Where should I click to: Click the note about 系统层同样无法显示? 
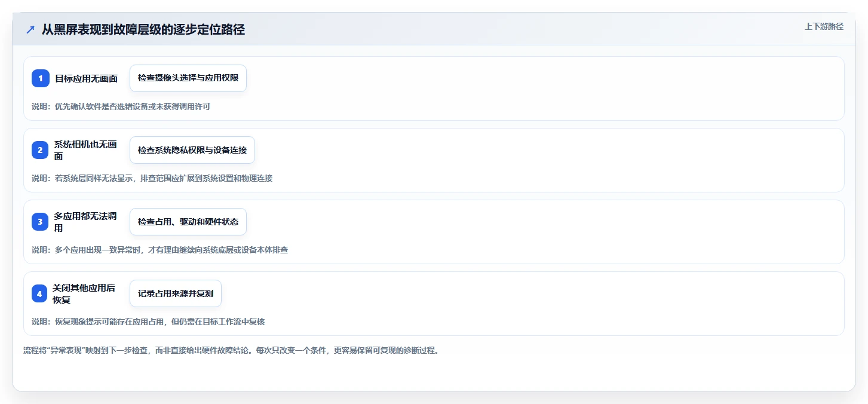point(152,178)
